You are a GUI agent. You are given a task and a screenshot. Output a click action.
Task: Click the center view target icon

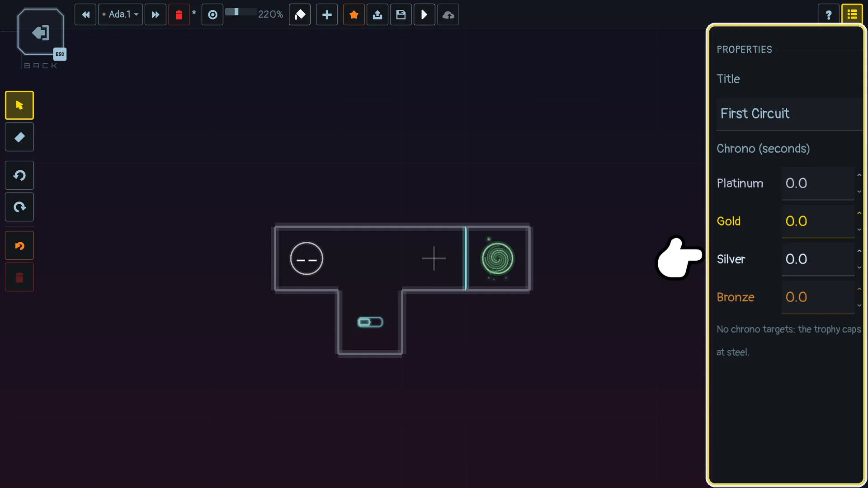212,14
